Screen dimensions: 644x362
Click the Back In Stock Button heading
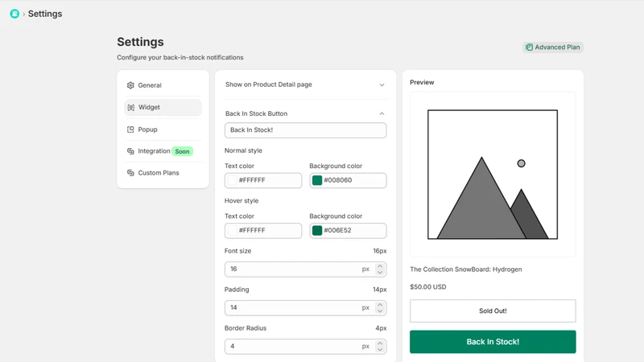click(256, 113)
